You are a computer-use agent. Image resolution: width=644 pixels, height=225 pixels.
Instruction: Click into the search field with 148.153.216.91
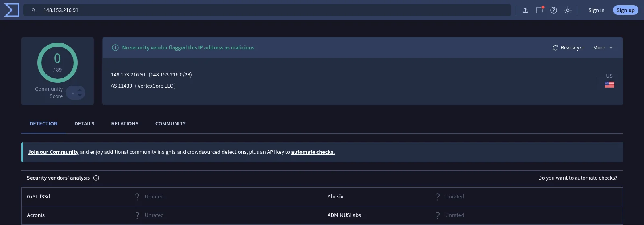click(x=267, y=10)
